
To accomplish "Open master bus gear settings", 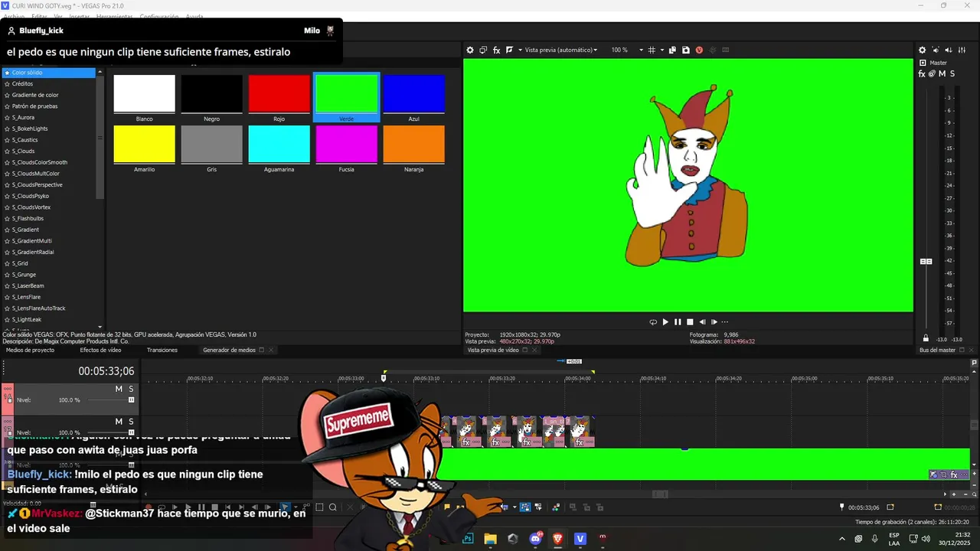I will click(922, 50).
